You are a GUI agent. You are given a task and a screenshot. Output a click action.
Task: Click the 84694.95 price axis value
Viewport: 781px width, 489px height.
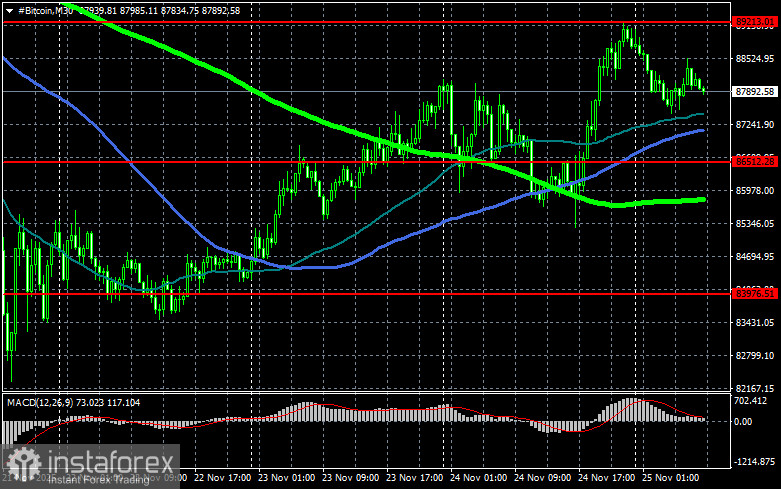pyautogui.click(x=755, y=256)
